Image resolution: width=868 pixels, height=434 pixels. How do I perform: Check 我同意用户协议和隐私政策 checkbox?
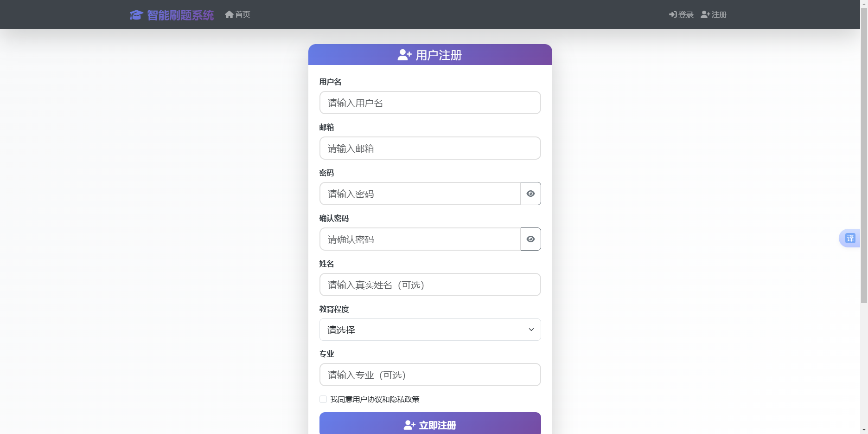(x=323, y=399)
